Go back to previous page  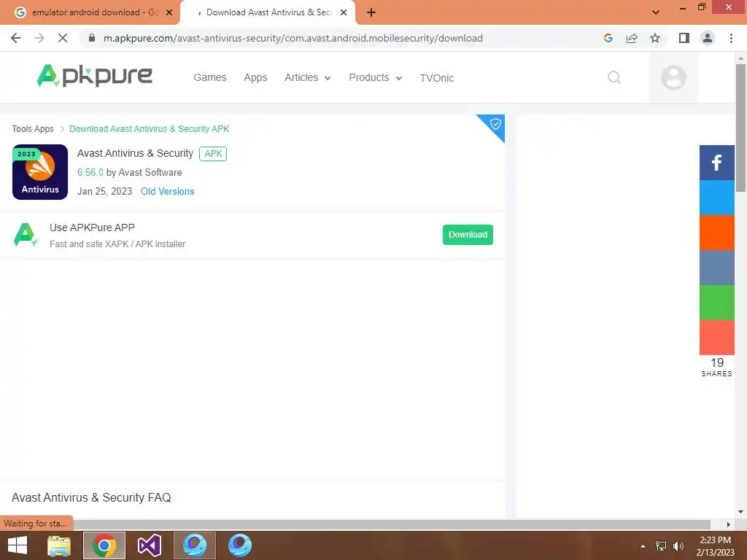click(x=16, y=38)
